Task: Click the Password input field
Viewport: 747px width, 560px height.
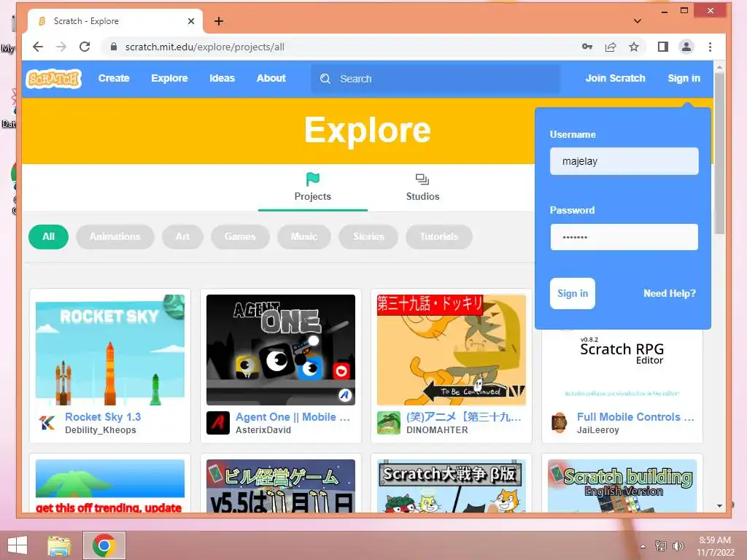Action: (624, 237)
